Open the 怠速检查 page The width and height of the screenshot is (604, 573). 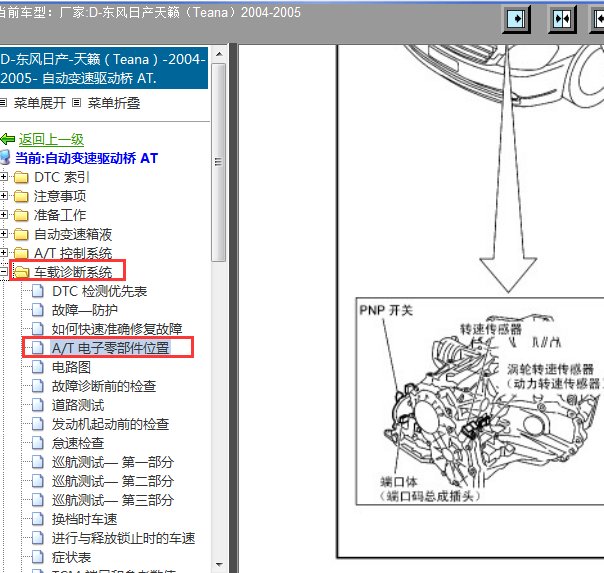78,443
